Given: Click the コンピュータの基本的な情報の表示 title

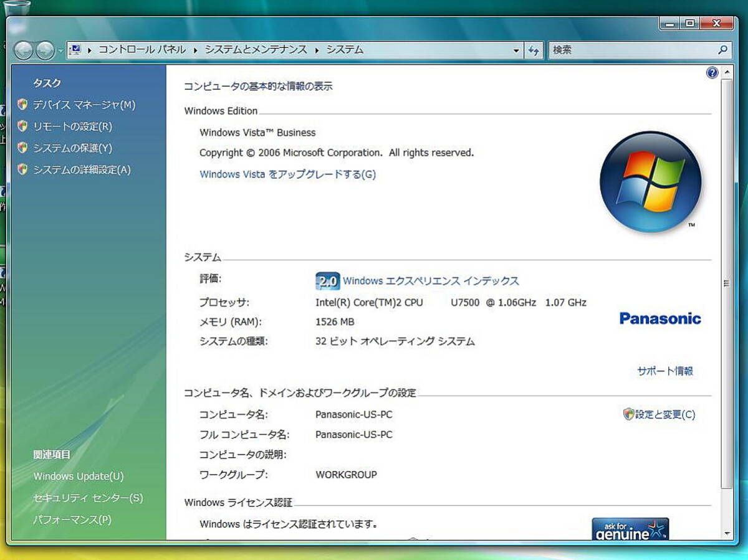Looking at the screenshot, I should coord(258,87).
